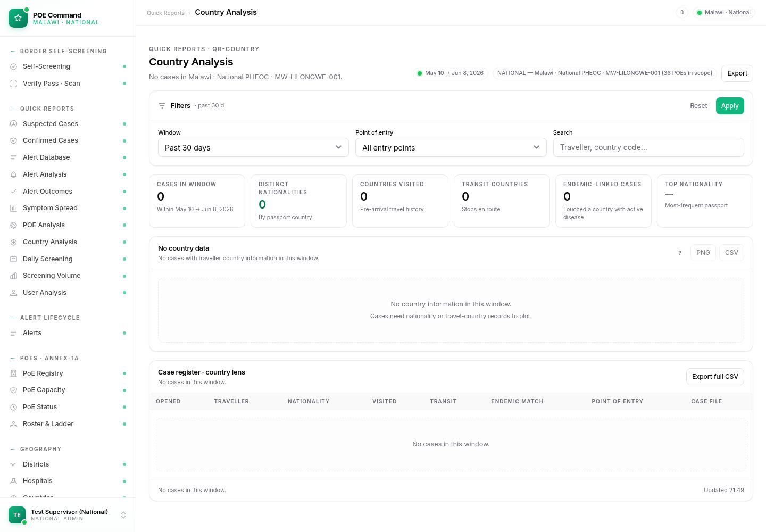The width and height of the screenshot is (766, 532).
Task: Collapse the Alert Lifecycle section
Action: 45,318
